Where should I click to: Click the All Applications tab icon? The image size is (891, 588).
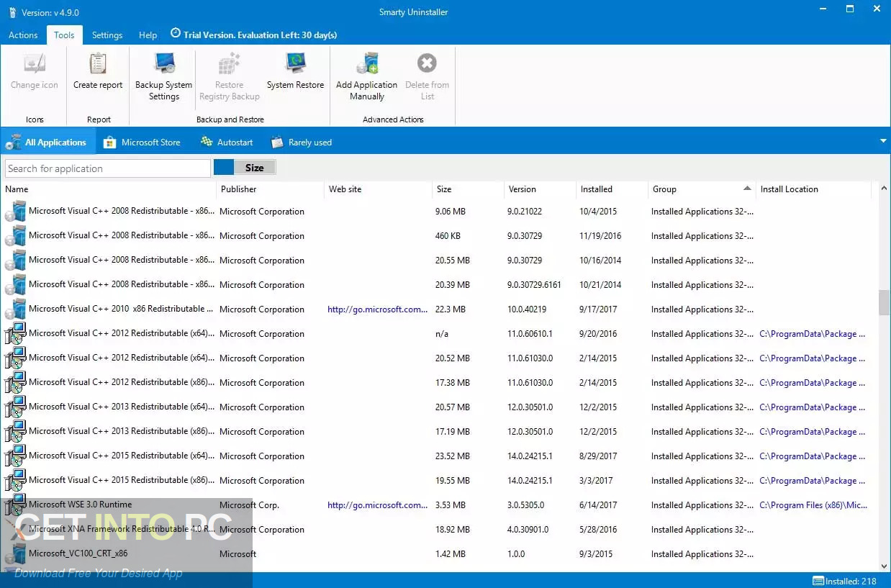click(13, 143)
